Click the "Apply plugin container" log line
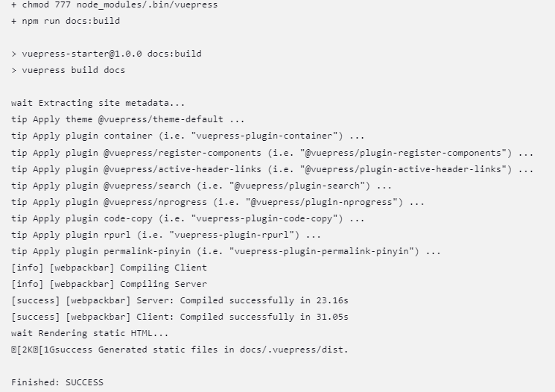This screenshot has width=555, height=392. pyautogui.click(x=188, y=136)
